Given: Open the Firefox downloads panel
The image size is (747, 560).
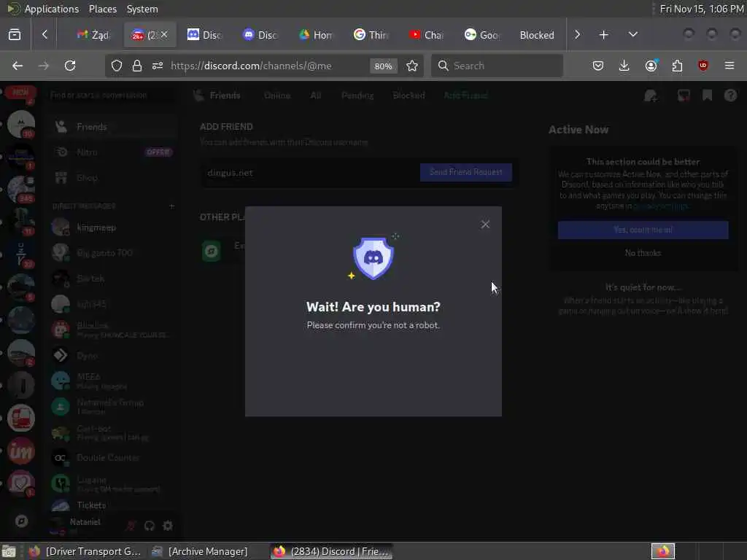Looking at the screenshot, I should (624, 66).
